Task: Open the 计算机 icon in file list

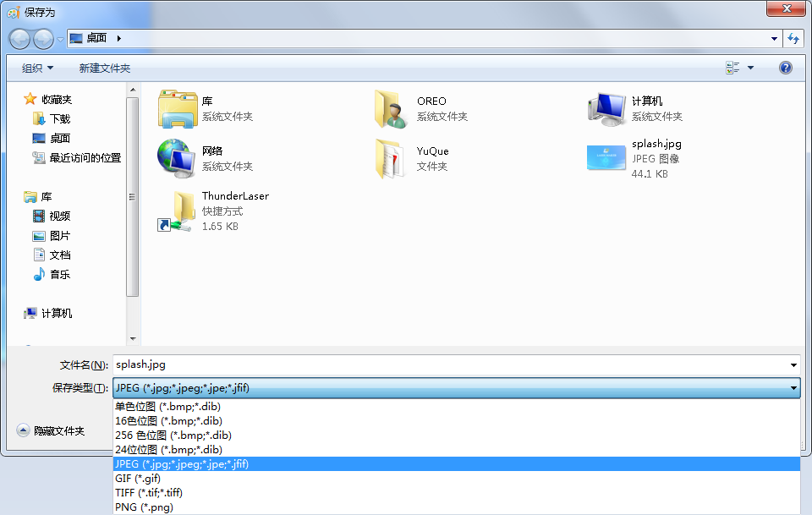Action: (606, 109)
